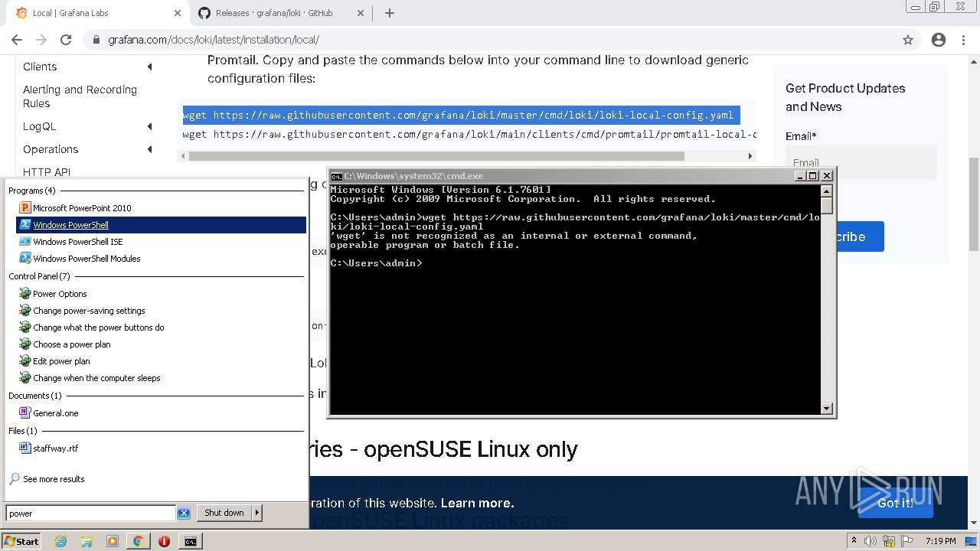Open File Explorer from taskbar
This screenshot has width=980, height=551.
tap(87, 541)
